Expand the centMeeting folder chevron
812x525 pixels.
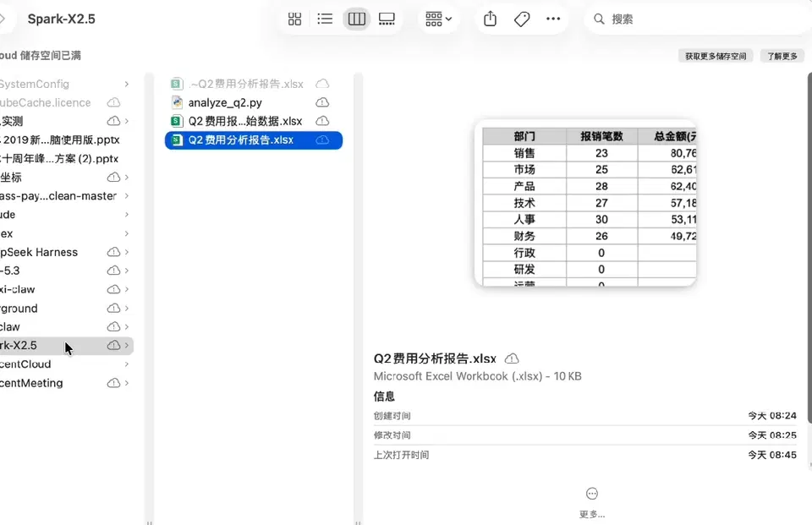tap(127, 383)
